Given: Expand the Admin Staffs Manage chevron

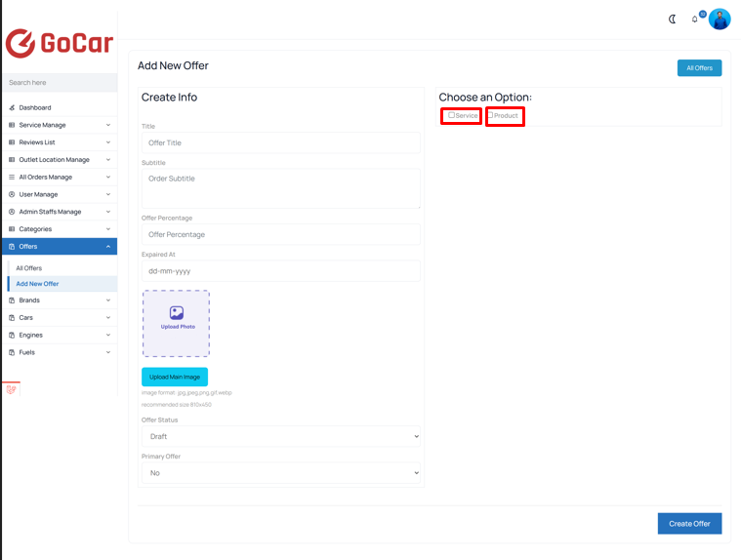Looking at the screenshot, I should tap(108, 212).
